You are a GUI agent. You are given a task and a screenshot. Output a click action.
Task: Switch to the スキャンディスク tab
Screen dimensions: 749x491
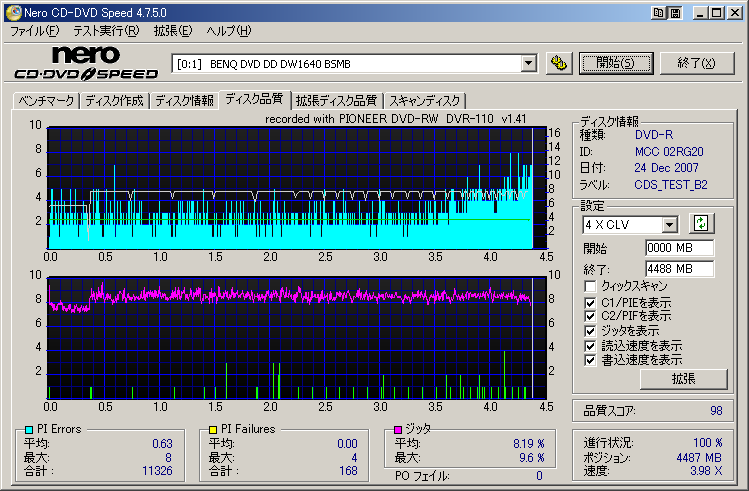pyautogui.click(x=425, y=101)
